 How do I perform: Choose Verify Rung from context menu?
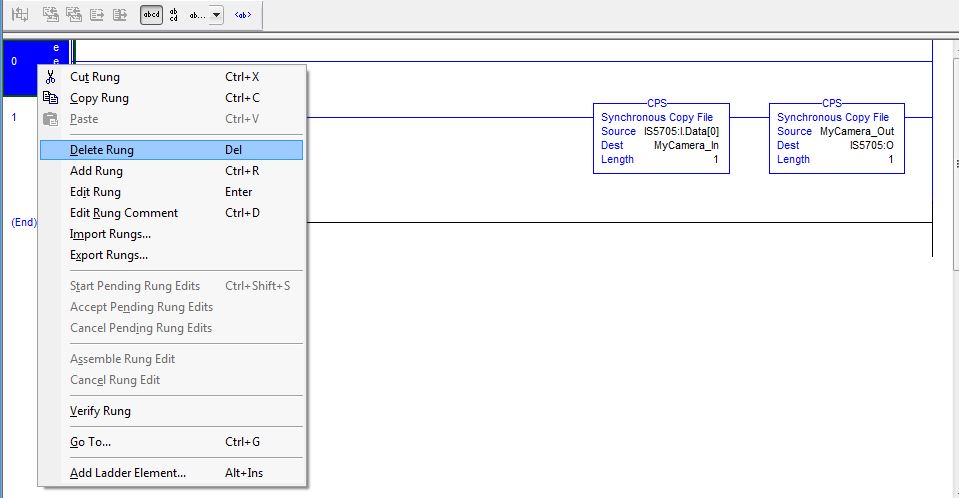pos(100,411)
